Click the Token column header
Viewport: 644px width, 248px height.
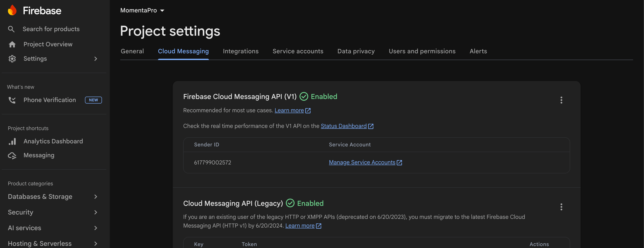tap(249, 244)
